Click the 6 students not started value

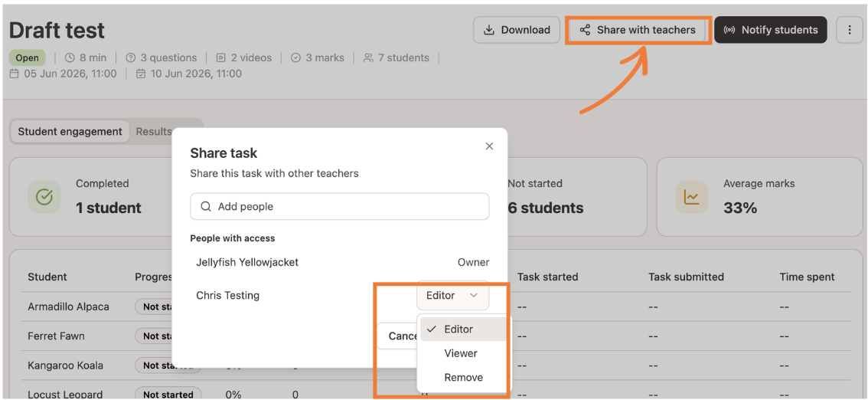coord(545,208)
